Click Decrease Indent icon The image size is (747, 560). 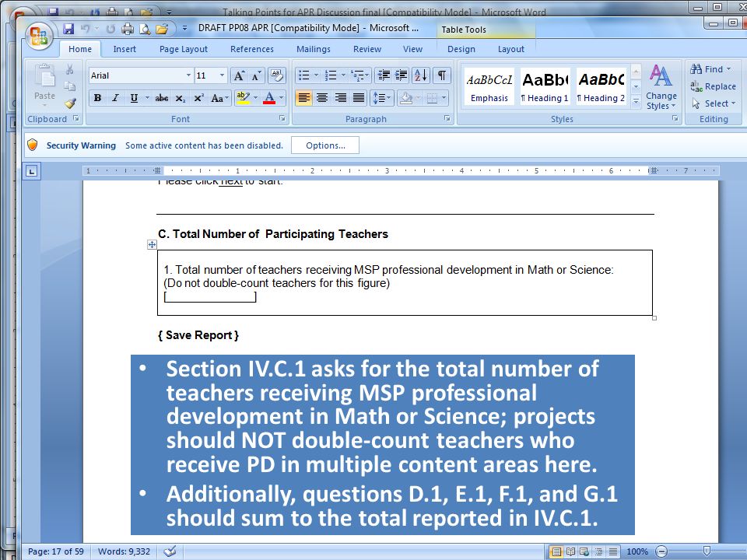click(384, 75)
